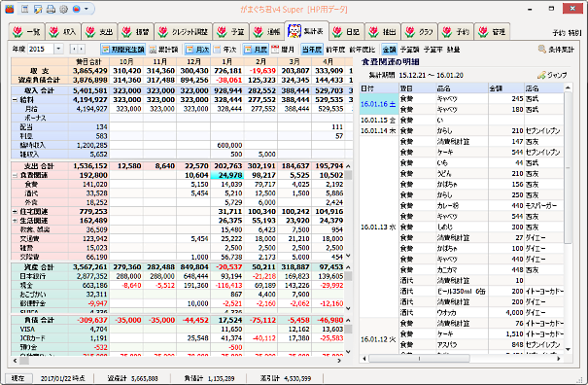Expand the 住宅関連 expense group
The height and width of the screenshot is (385, 588).
tap(15, 212)
